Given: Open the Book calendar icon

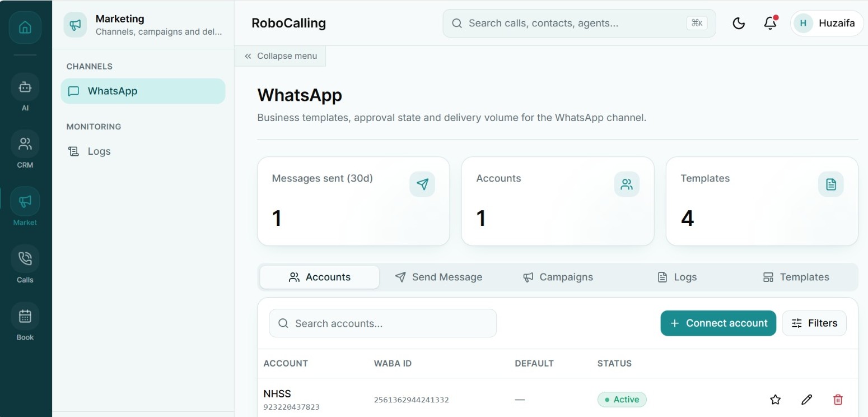Looking at the screenshot, I should point(25,317).
